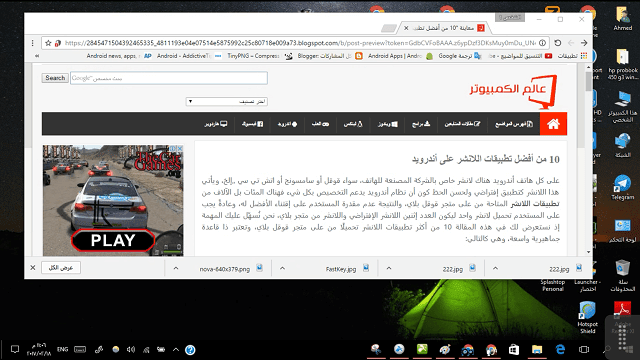Screen dimensions: 640x360
Task: Open the Hardware menu item with the monitor icon
Action: coord(216,124)
